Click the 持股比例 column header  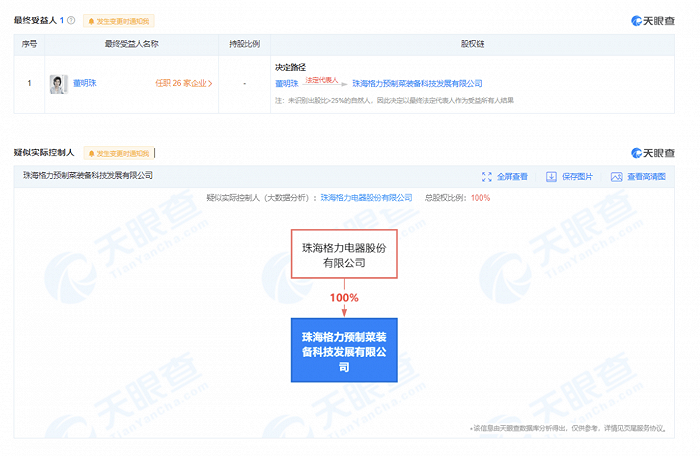[x=245, y=44]
